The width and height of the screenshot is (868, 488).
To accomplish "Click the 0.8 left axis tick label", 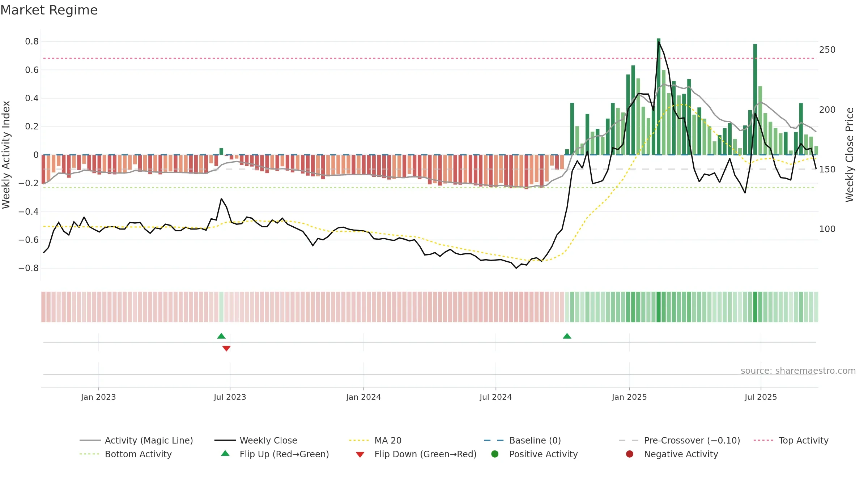I will (32, 42).
